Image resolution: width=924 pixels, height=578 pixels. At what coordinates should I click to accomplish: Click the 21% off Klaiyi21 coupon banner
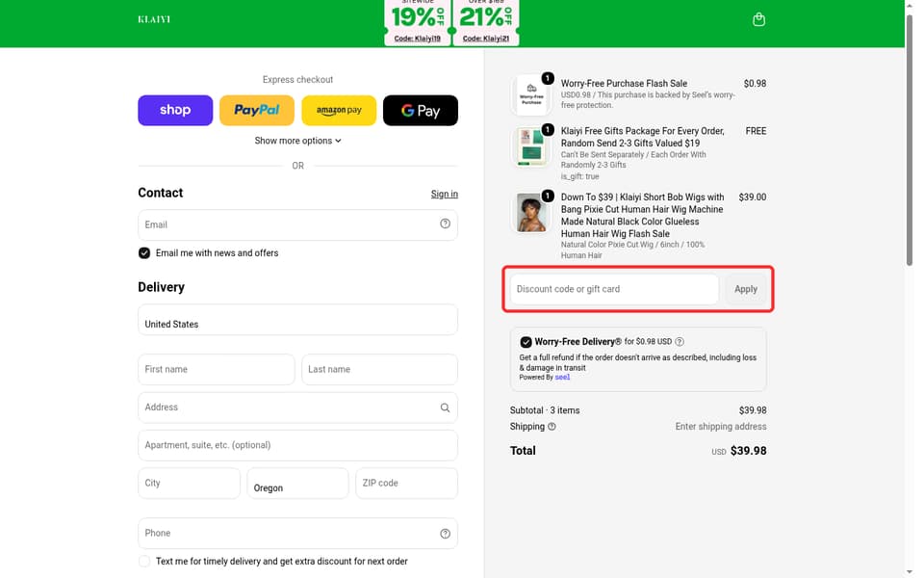485,22
